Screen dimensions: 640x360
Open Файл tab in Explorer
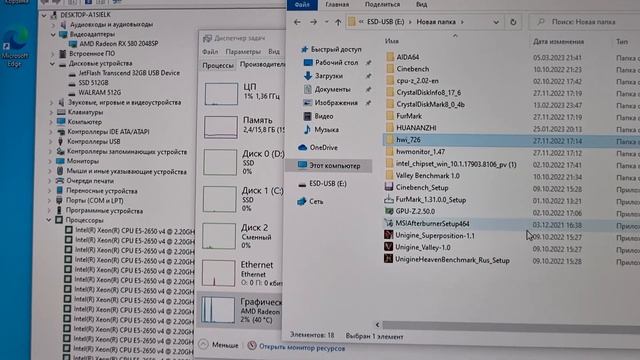point(302,4)
